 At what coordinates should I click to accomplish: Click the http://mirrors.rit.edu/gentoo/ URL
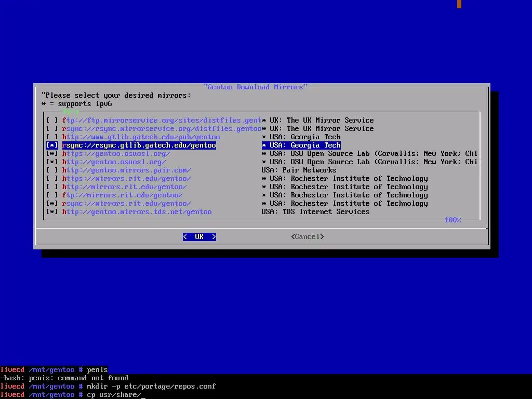[124, 187]
